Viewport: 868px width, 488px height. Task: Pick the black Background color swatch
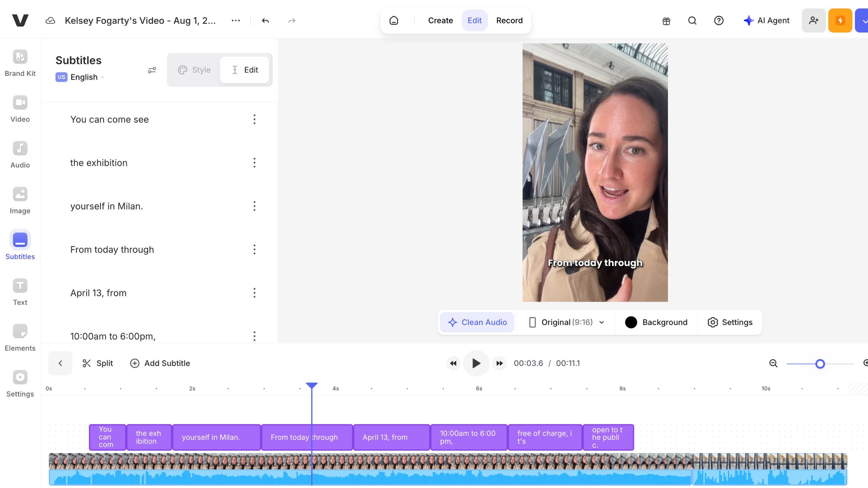631,322
